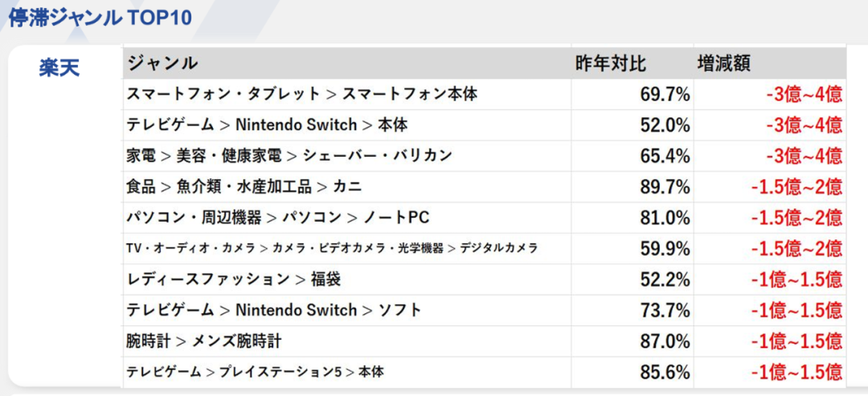Select the レディースファッション 福袋 cell
The image size is (868, 396).
pos(231,280)
